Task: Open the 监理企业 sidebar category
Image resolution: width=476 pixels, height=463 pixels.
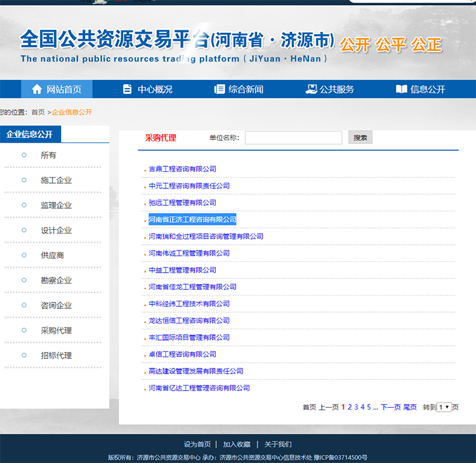Action: click(56, 205)
